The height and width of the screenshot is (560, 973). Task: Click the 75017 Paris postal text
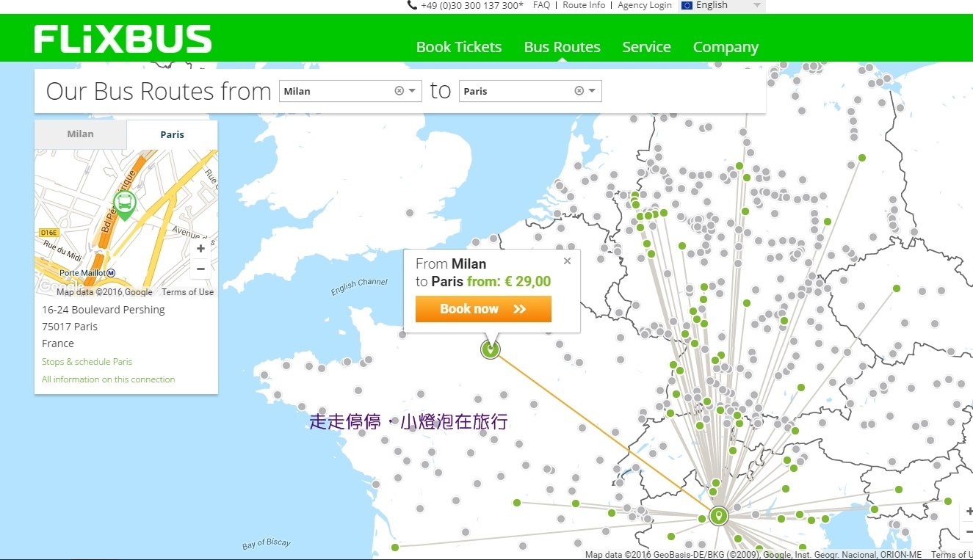click(70, 327)
